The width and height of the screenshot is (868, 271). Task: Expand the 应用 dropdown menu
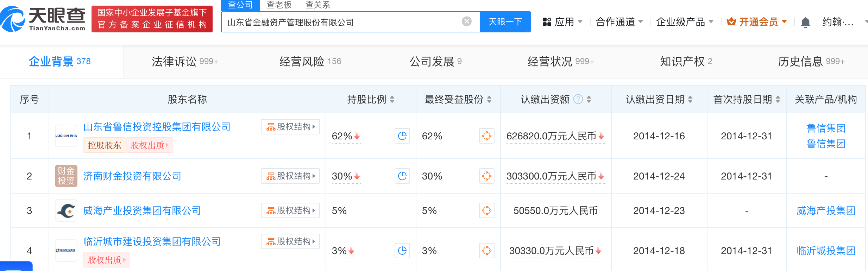click(562, 22)
